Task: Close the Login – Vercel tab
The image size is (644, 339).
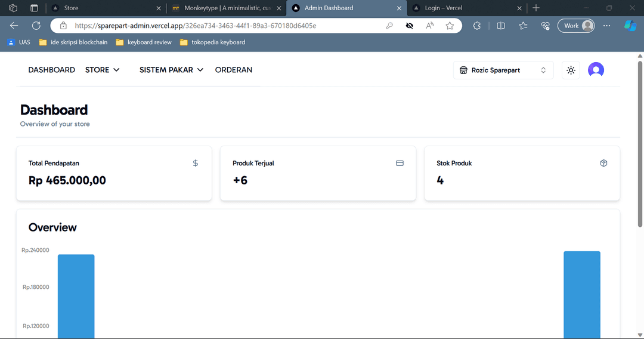Action: point(519,8)
